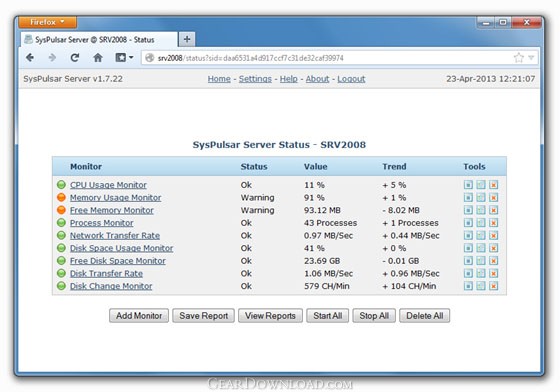This screenshot has height=392, width=560.
Task: Open the Settings link in the page header
Action: point(255,79)
